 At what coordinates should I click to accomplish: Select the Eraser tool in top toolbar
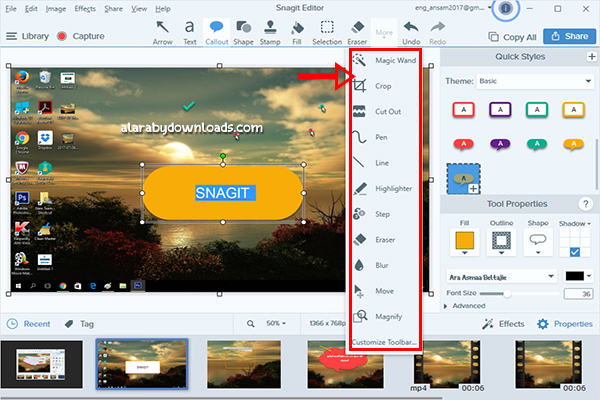point(357,33)
